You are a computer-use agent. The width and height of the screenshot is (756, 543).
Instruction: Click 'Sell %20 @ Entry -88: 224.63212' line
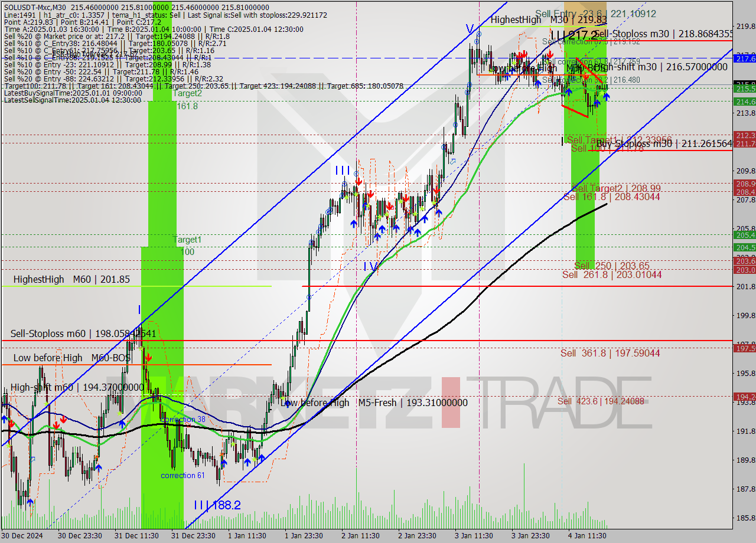[113, 78]
